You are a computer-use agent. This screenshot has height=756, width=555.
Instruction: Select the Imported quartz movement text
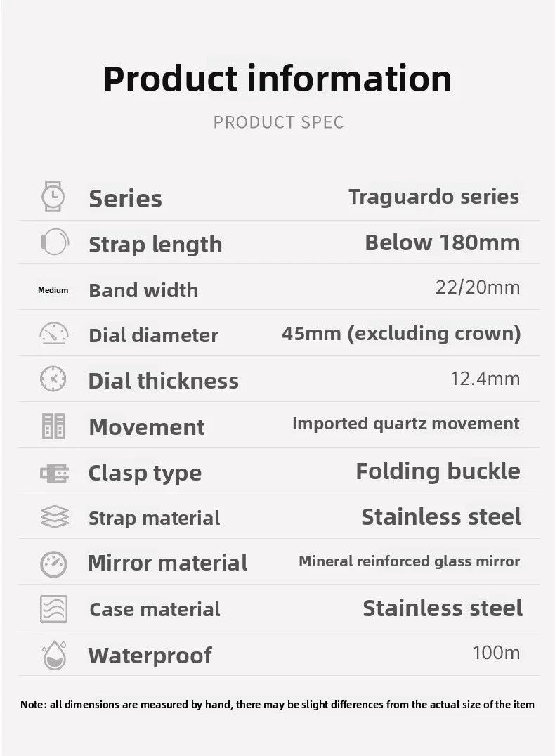(x=406, y=424)
